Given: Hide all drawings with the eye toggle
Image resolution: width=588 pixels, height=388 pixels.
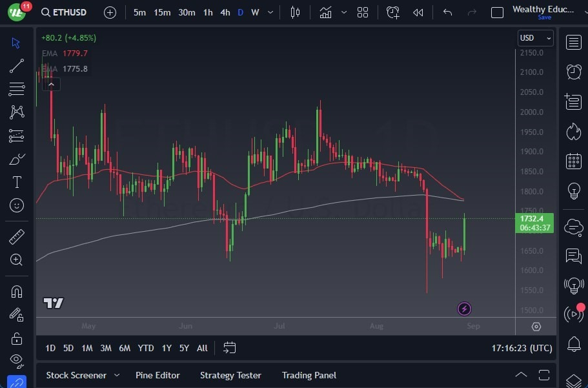Looking at the screenshot, I should (15, 361).
